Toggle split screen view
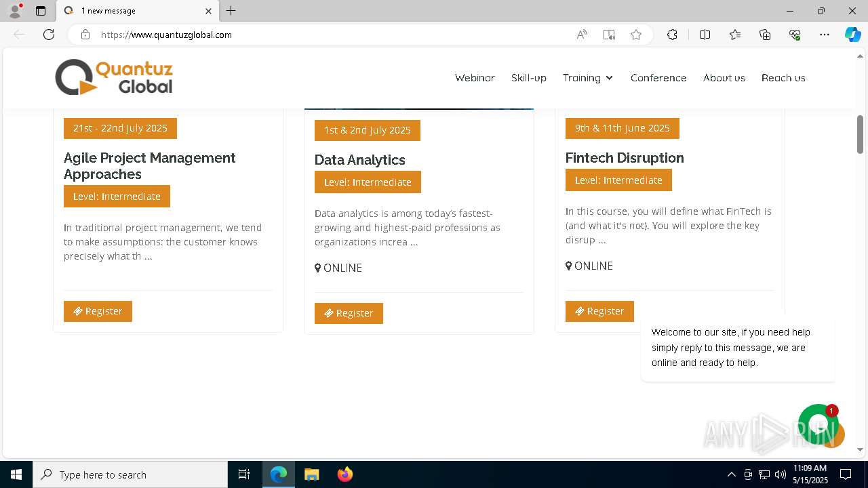Image resolution: width=868 pixels, height=488 pixels. [705, 35]
